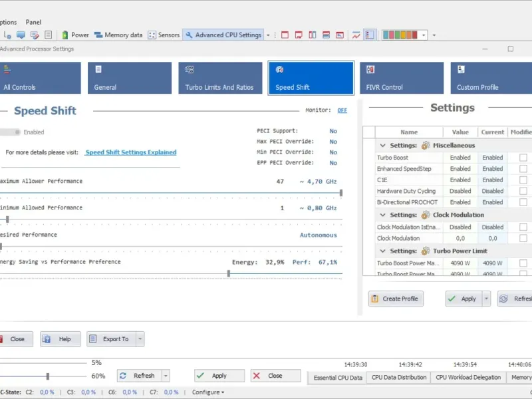The height and width of the screenshot is (399, 532).
Task: Click the stacked rows layout icon
Action: (326, 35)
